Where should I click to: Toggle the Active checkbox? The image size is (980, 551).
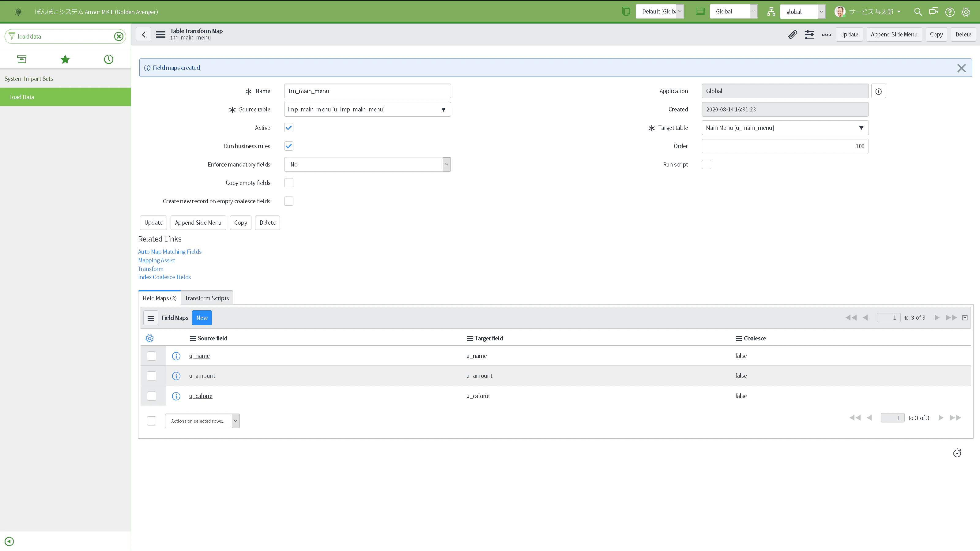pyautogui.click(x=289, y=128)
